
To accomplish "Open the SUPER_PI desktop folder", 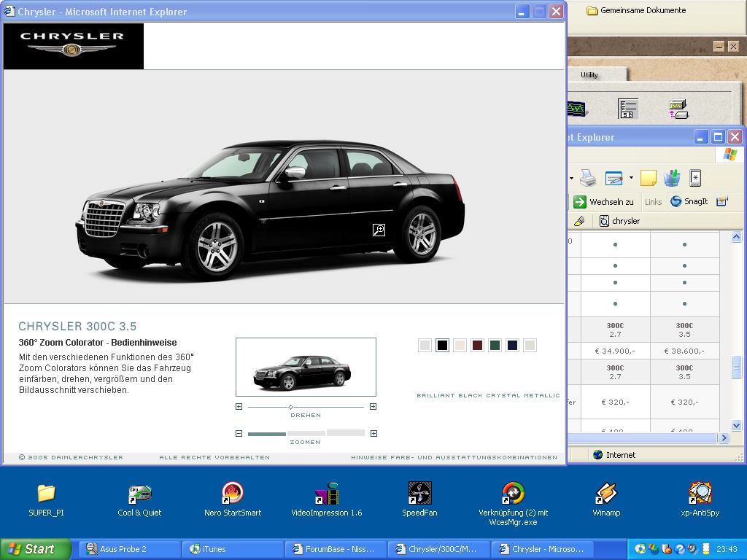I will coord(46,499).
